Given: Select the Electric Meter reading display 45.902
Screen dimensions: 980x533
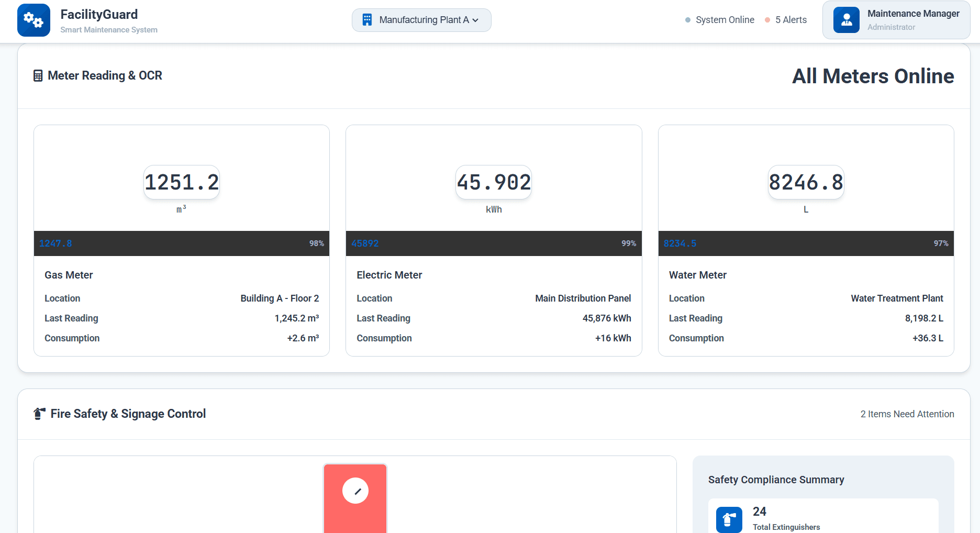Looking at the screenshot, I should point(494,182).
